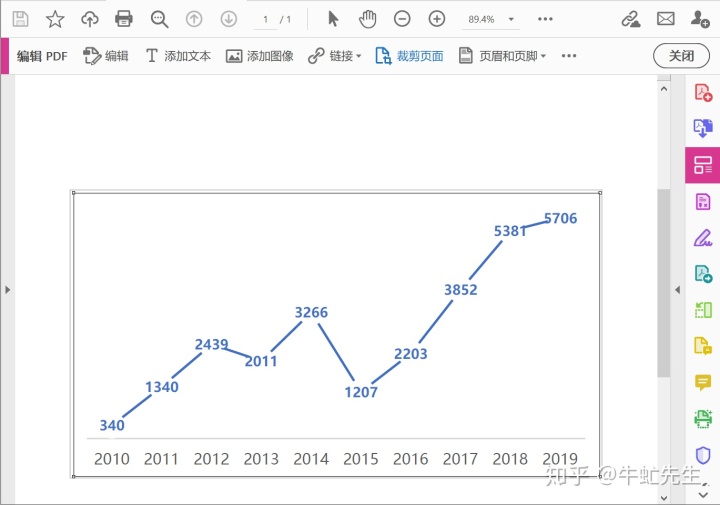Share link via cloud icon
Screen dimensions: 720x505
point(631,19)
